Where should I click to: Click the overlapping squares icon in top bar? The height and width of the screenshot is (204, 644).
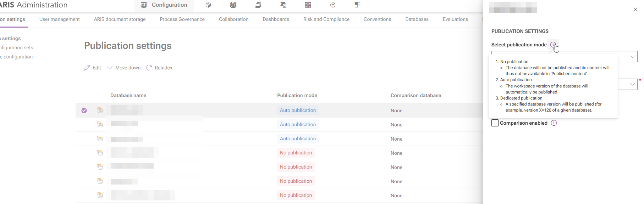(357, 5)
